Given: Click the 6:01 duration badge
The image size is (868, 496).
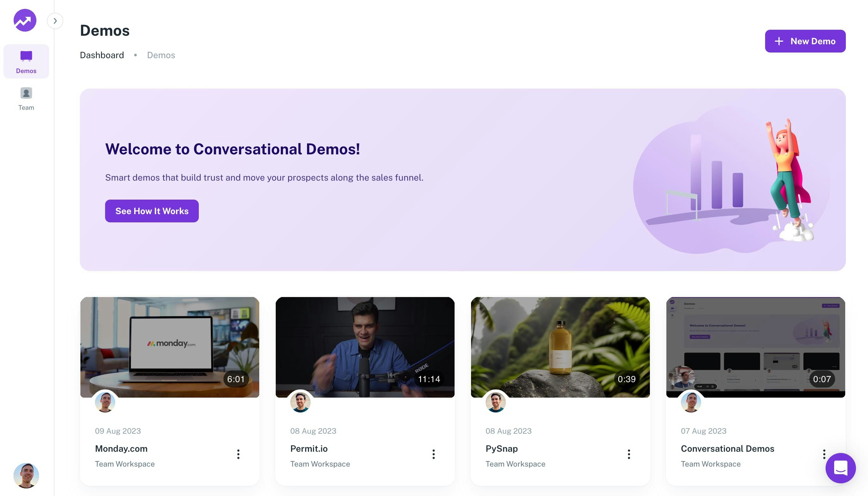Looking at the screenshot, I should click(236, 379).
